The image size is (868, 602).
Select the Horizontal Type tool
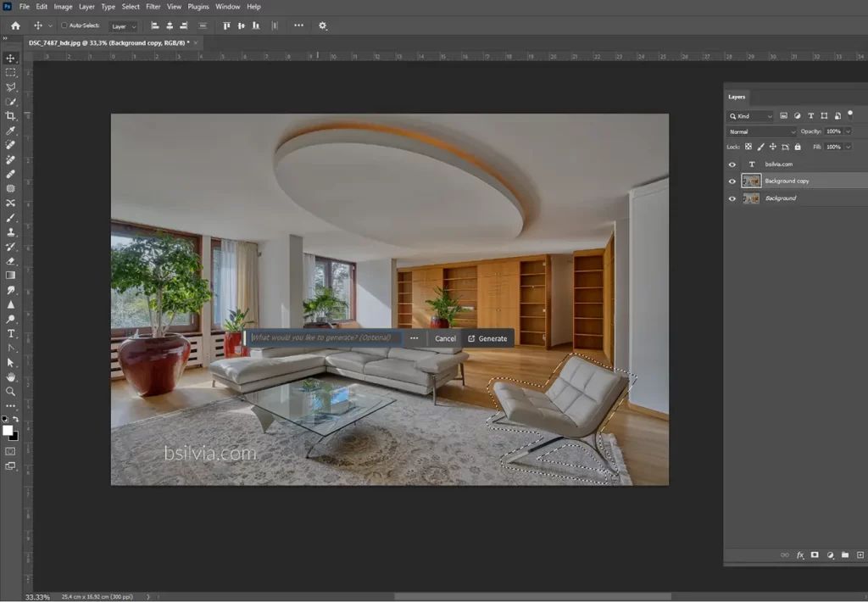pyautogui.click(x=10, y=333)
